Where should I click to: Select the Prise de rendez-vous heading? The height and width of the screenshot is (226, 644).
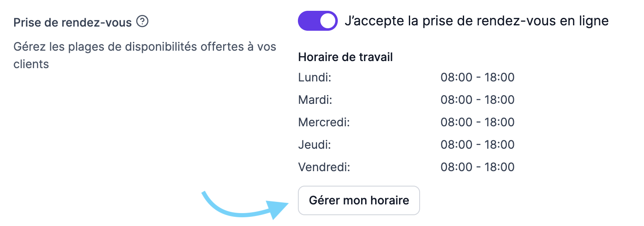point(73,22)
